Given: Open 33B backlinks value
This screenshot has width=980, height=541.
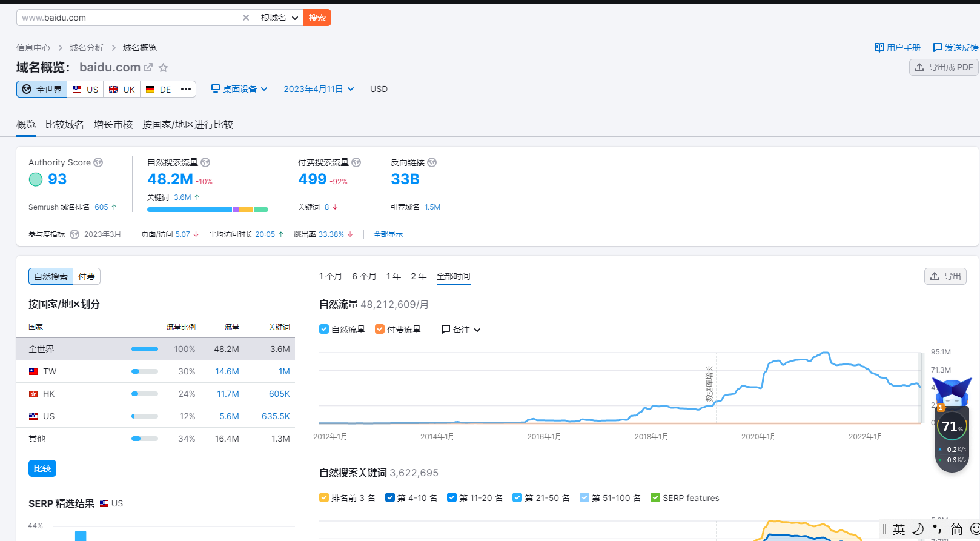Looking at the screenshot, I should [x=405, y=179].
